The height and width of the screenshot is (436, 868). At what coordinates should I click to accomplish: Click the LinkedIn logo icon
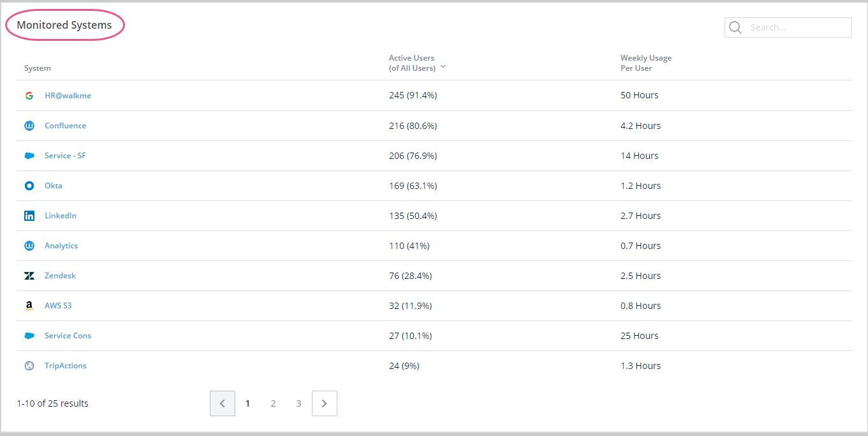[29, 216]
